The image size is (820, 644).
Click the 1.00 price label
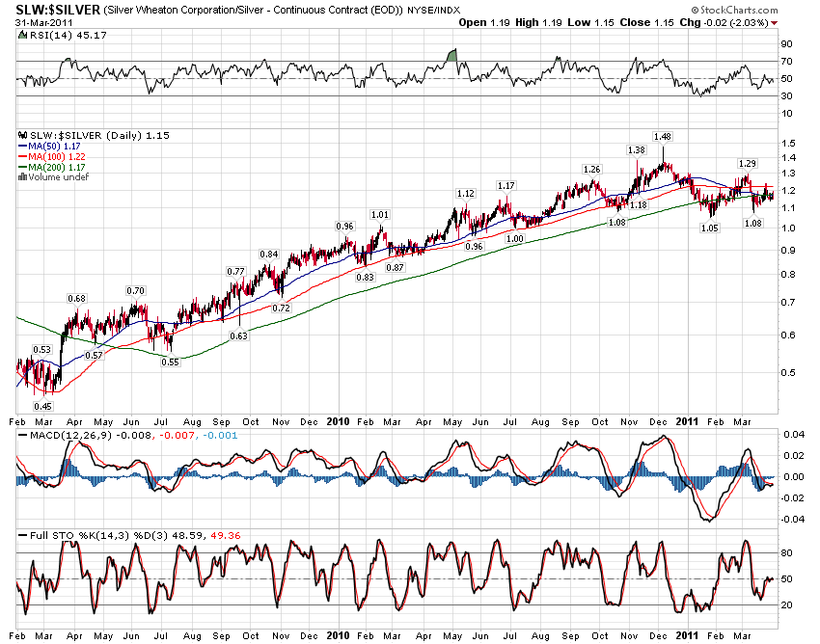pos(514,238)
